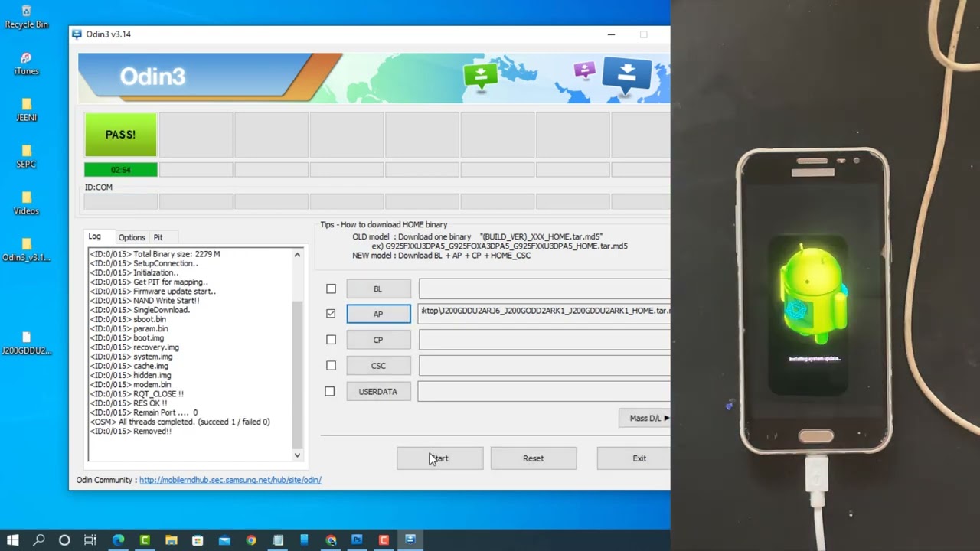Open the second Chrome taskbar icon
The height and width of the screenshot is (551, 980).
coord(331,540)
